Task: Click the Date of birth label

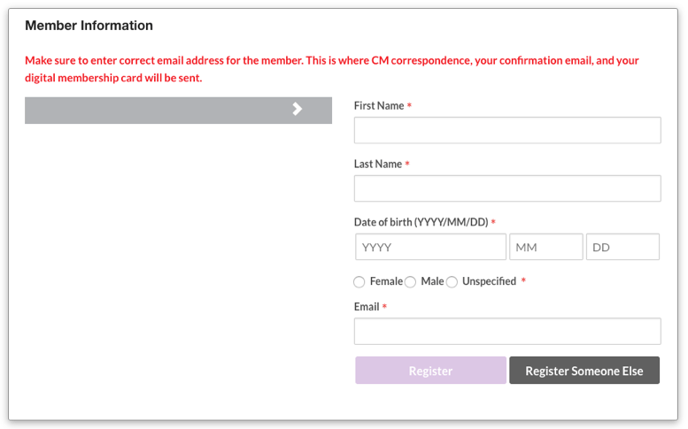Action: coord(421,222)
